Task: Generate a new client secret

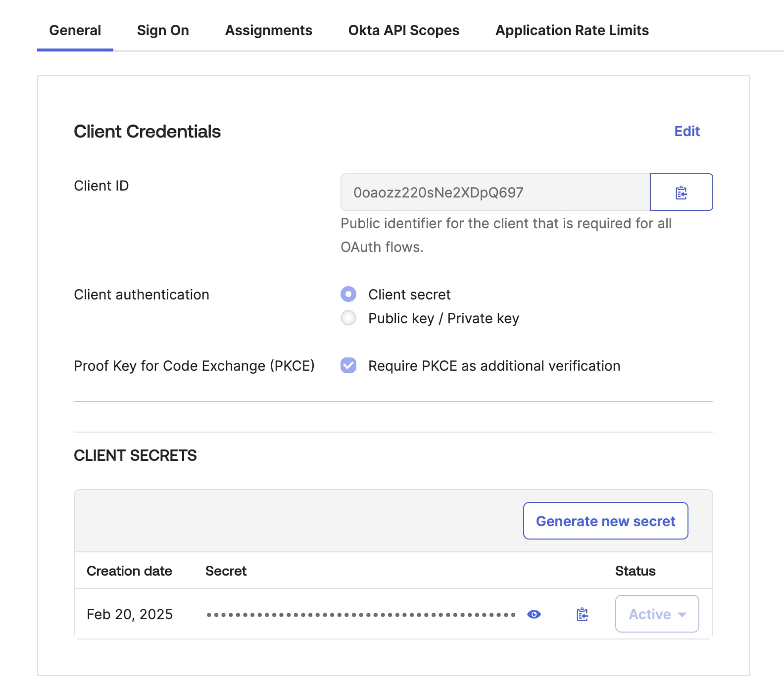Action: [x=606, y=521]
